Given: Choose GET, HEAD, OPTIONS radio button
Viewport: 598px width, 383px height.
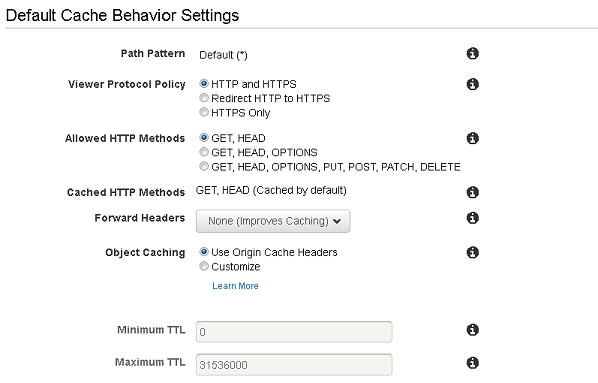Looking at the screenshot, I should pos(204,152).
